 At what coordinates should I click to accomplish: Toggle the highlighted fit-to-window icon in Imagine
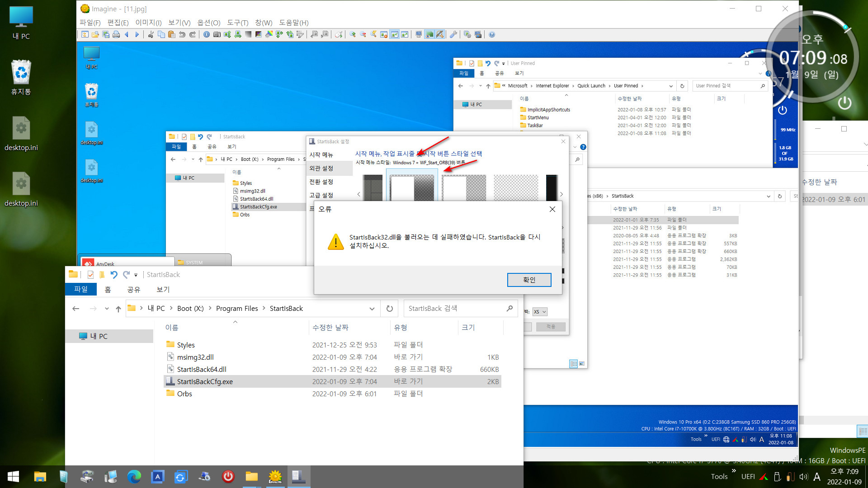coord(395,34)
